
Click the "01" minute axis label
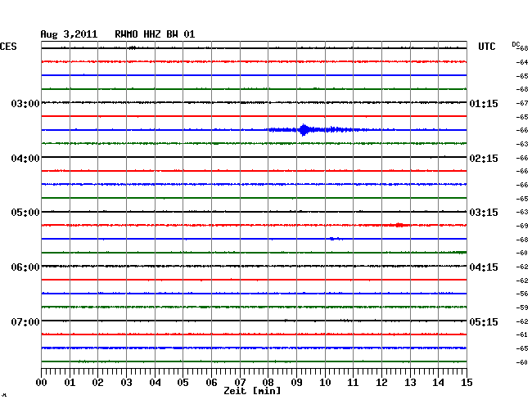(x=70, y=383)
